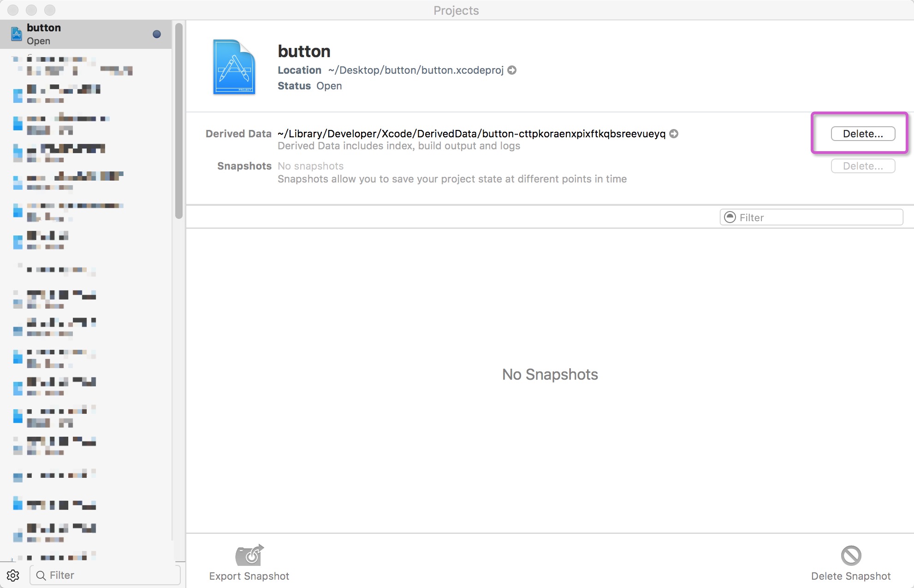Reveal Derived Data folder via arrow icon
Image resolution: width=914 pixels, height=588 pixels.
674,134
